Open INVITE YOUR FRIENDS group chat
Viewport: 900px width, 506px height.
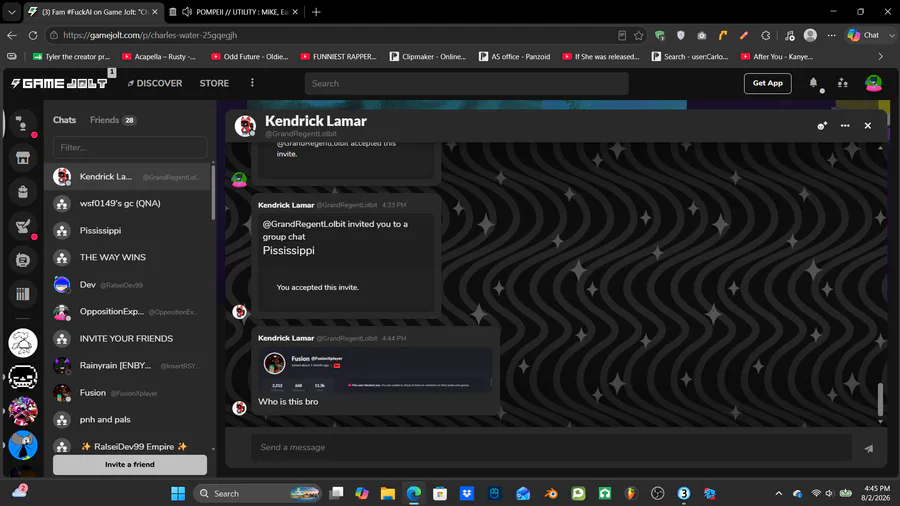[128, 338]
